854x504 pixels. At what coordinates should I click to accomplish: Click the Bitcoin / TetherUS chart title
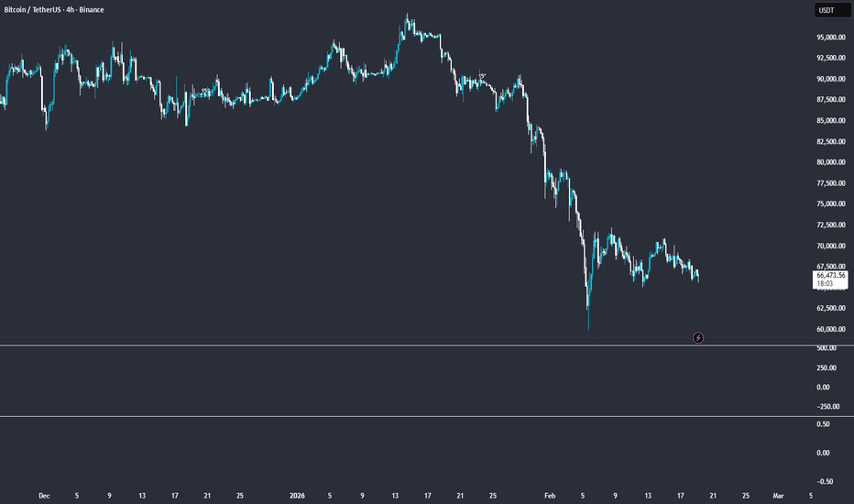coord(55,9)
